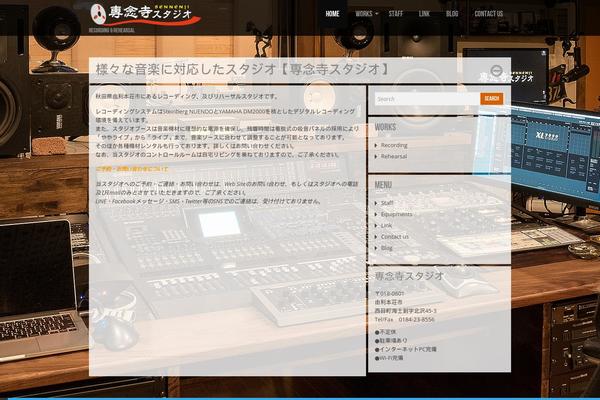Click the Tel/Fax 0184-23-8556 line
Image resolution: width=600 pixels, height=400 pixels.
click(x=404, y=319)
